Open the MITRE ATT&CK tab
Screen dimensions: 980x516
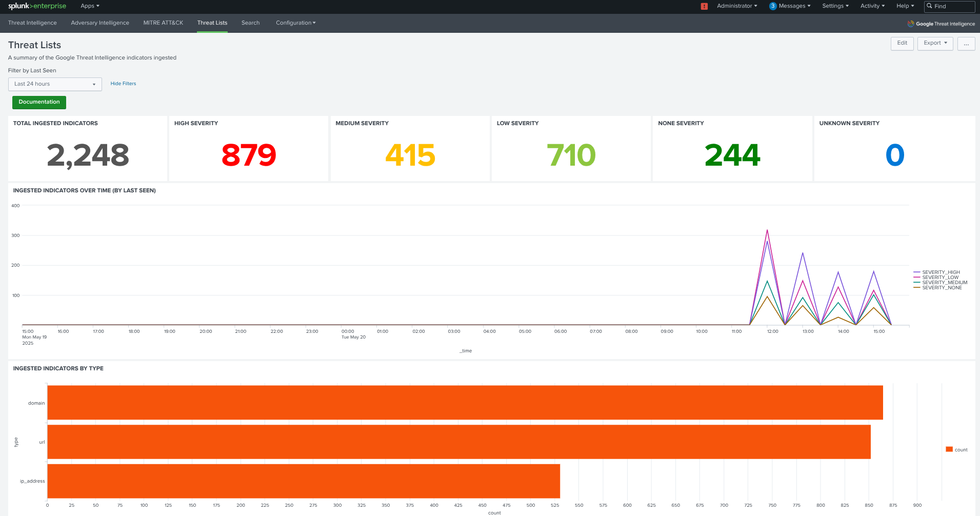point(163,23)
